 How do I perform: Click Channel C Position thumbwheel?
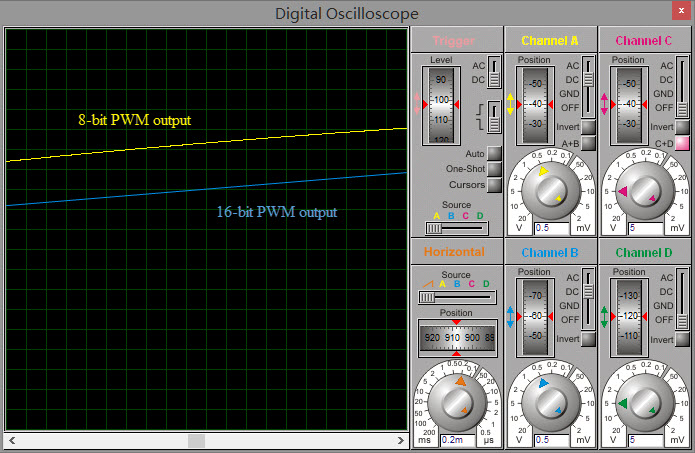pos(629,105)
